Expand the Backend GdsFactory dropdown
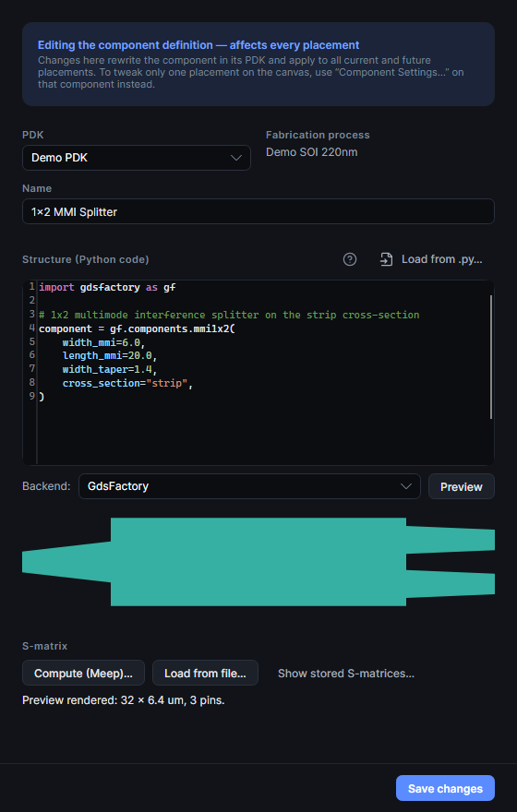The height and width of the screenshot is (812, 517). (249, 486)
